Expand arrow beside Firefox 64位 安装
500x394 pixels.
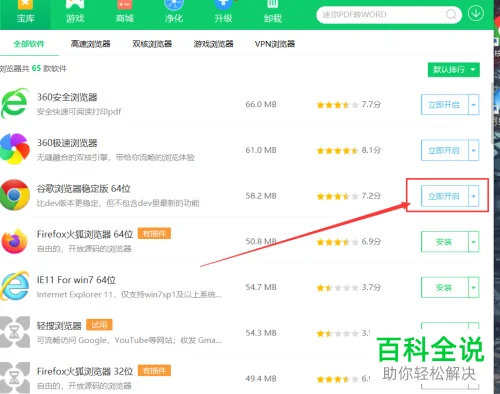coord(473,242)
